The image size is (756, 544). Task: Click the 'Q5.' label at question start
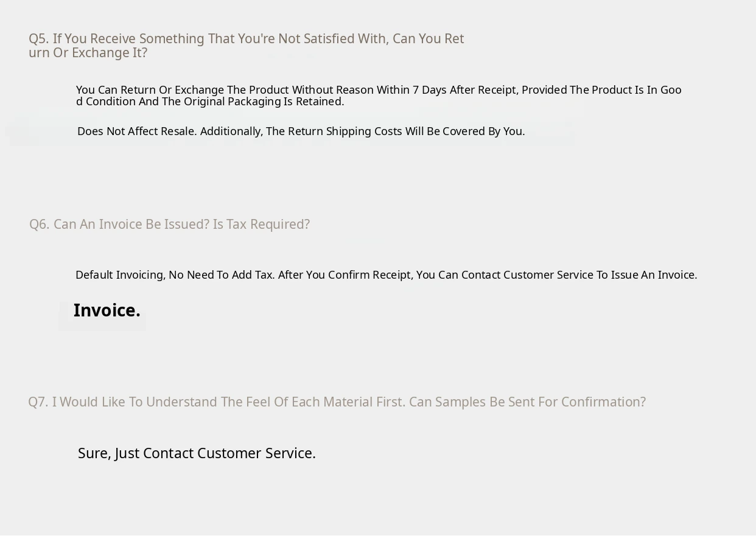coord(38,39)
